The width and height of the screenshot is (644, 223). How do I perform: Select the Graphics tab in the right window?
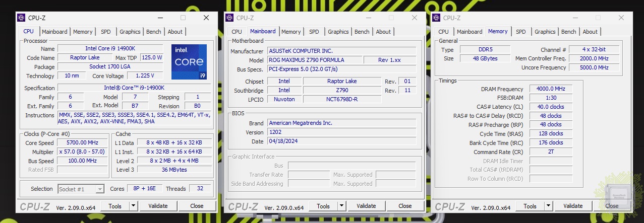pos(545,32)
